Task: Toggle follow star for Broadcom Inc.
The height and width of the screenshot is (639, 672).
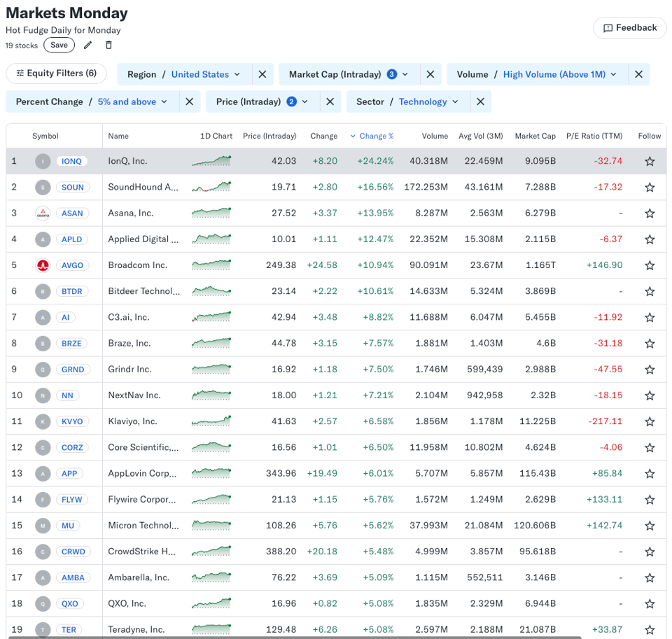Action: pos(650,265)
